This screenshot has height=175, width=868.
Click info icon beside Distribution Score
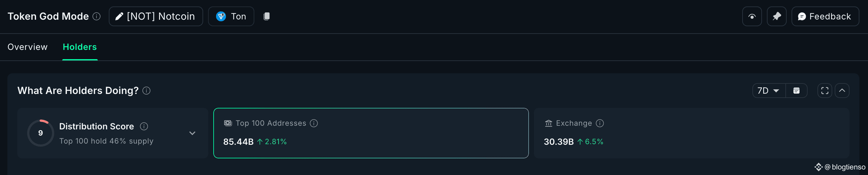pos(144,126)
